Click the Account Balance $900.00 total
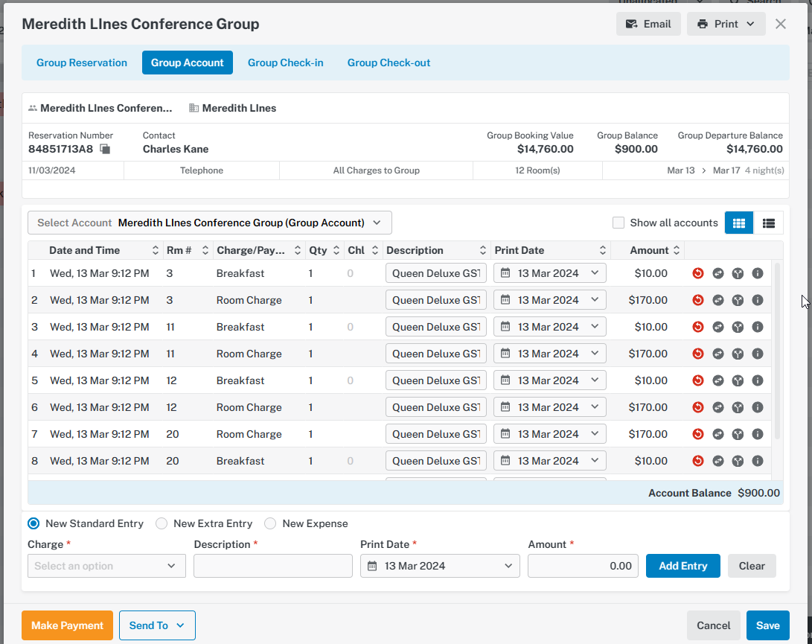The image size is (812, 644). pos(714,493)
